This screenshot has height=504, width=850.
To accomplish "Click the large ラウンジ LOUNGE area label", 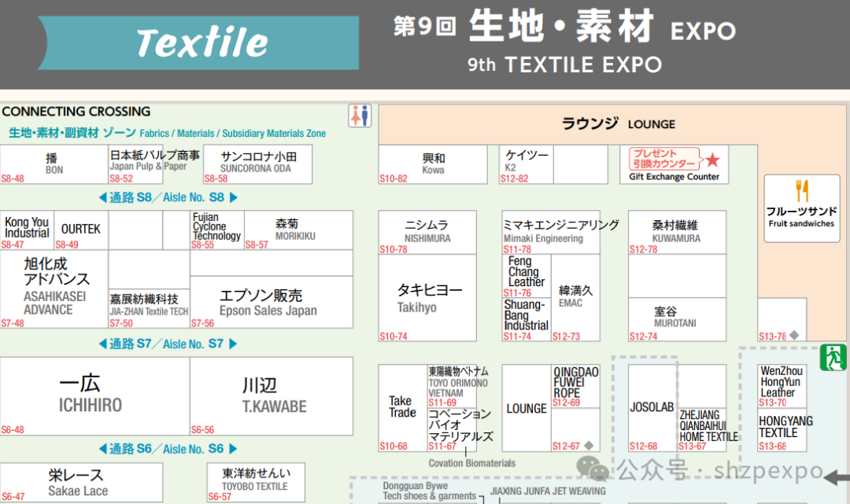I will (618, 124).
